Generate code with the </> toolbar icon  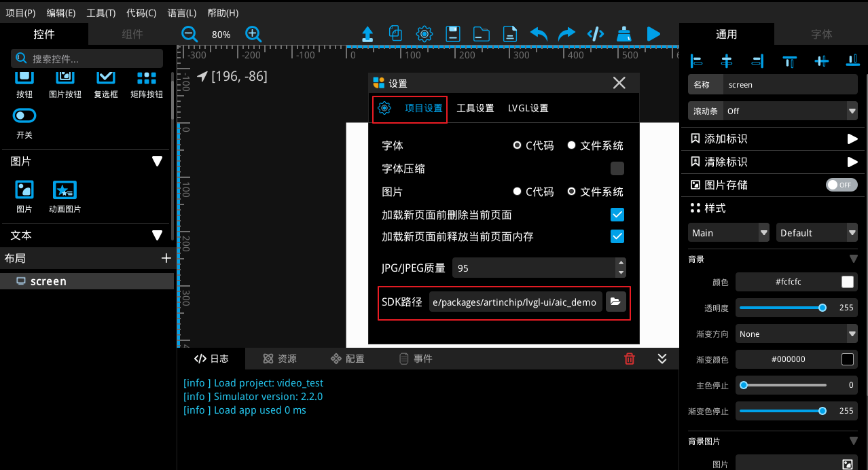coord(596,33)
